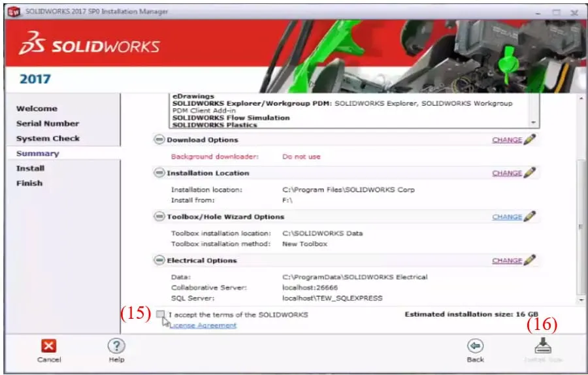Click CHANGE link for Toolbox/Hole Wizard Options
The image size is (588, 375).
coord(507,217)
